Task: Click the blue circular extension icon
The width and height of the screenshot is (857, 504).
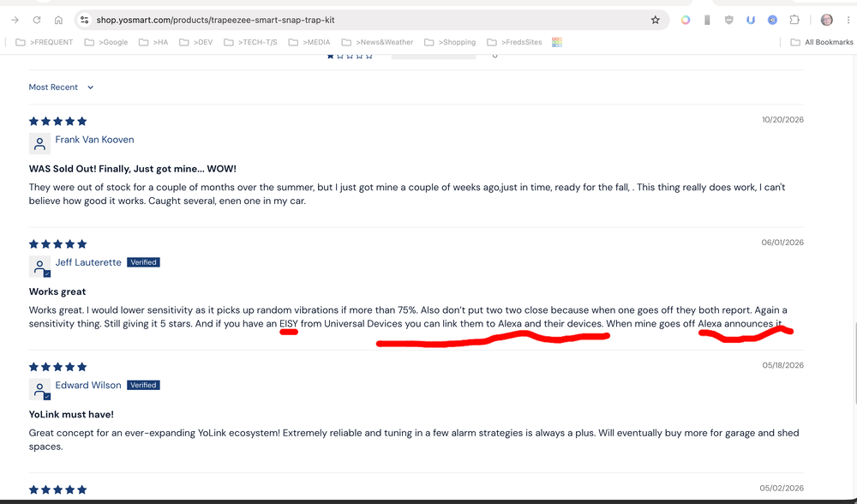Action: pos(772,21)
